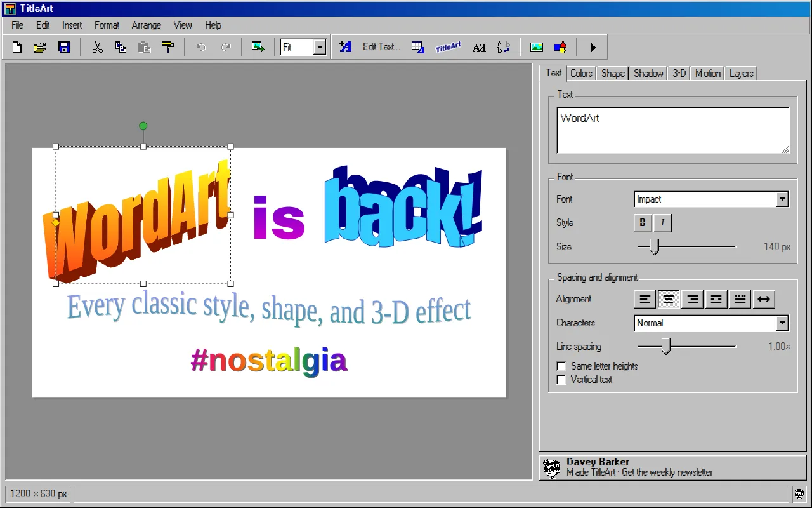Open a file with the folder icon

click(40, 47)
